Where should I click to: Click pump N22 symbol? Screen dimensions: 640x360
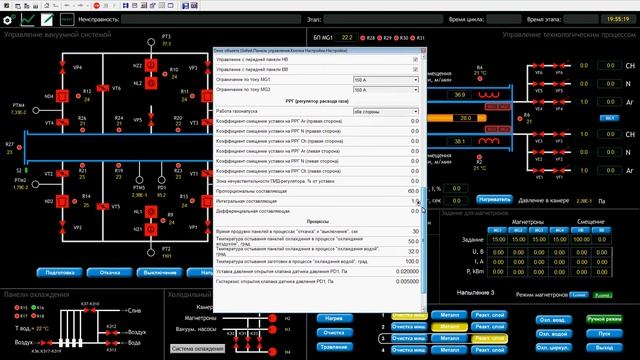click(x=151, y=65)
